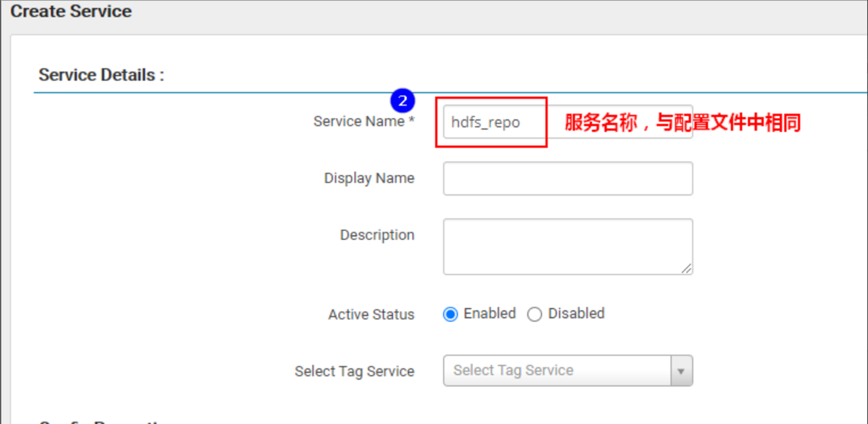Image resolution: width=868 pixels, height=424 pixels.
Task: Click the Select Tag Service placeholder text
Action: tap(513, 370)
